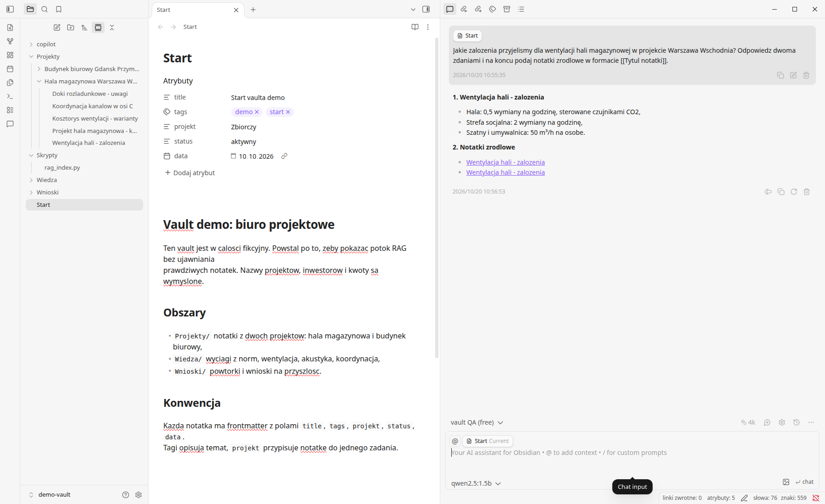The height and width of the screenshot is (504, 825).
Task: Open graph view ribbon icon
Action: coord(10,41)
